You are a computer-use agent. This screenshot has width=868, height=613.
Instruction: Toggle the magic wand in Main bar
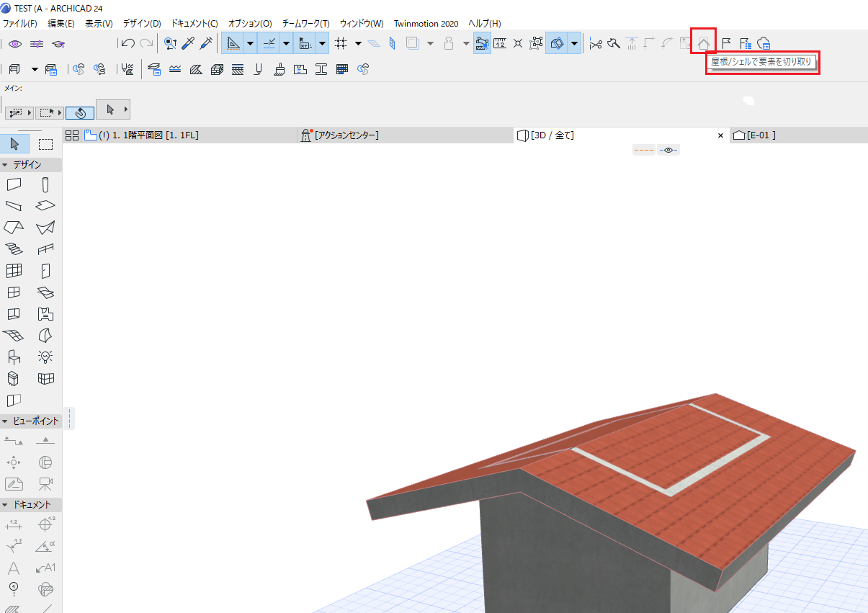pyautogui.click(x=81, y=112)
